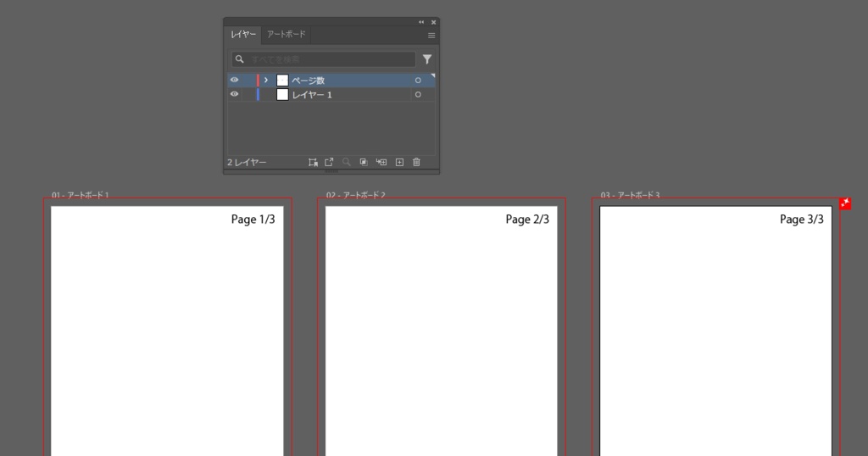Screen dimensions: 868x456
Task: Select the Page 3/3 text
Action: coord(802,220)
